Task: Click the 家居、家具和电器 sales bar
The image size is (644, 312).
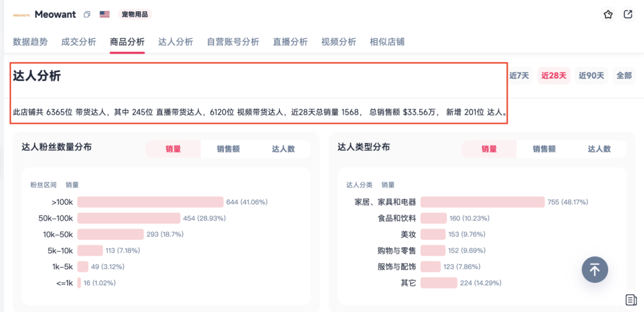Action: [x=482, y=202]
